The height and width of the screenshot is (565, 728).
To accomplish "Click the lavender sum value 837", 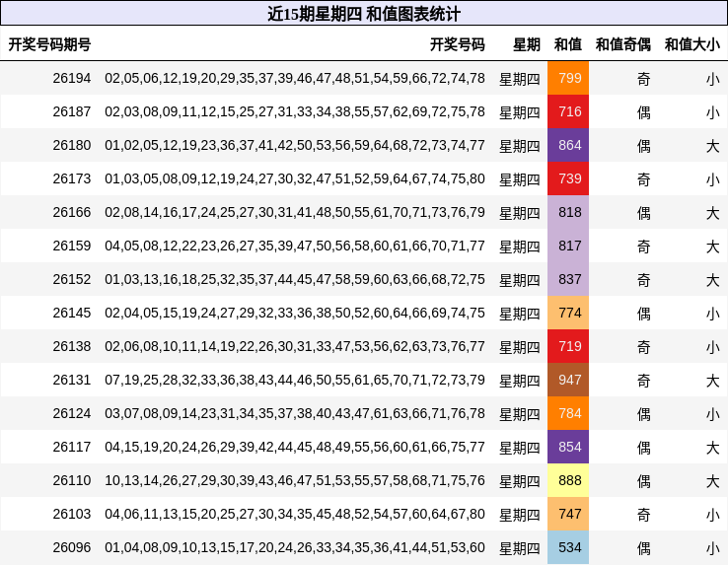I will (568, 279).
